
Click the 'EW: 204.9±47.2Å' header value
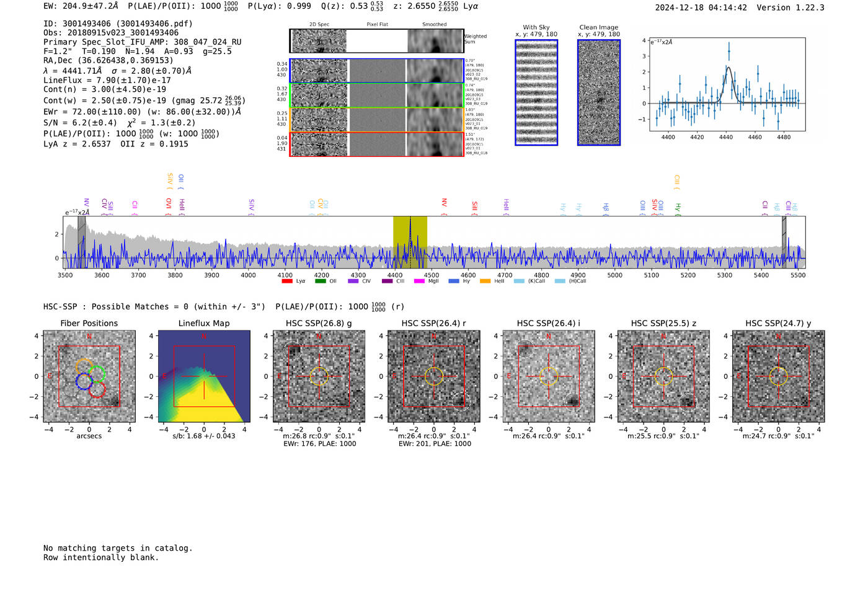click(81, 6)
